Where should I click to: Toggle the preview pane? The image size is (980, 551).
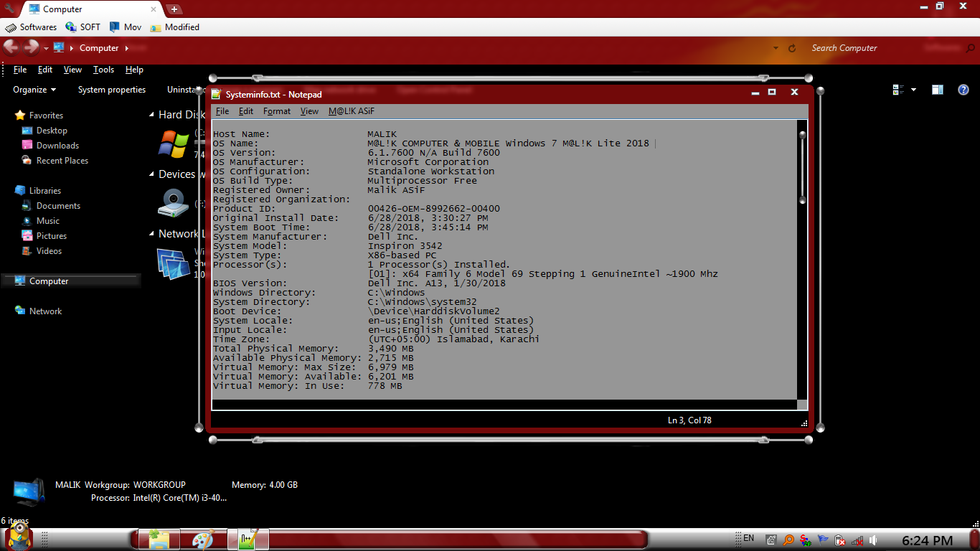[938, 90]
